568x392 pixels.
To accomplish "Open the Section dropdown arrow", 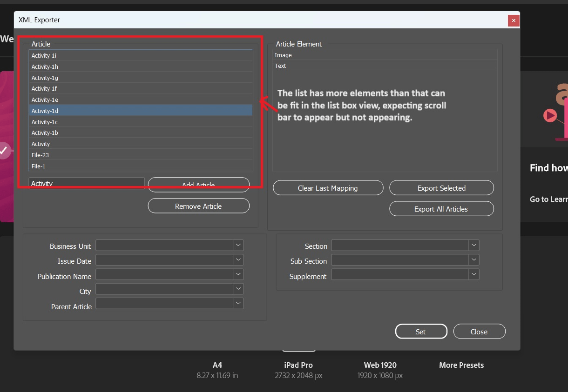I will click(x=474, y=245).
